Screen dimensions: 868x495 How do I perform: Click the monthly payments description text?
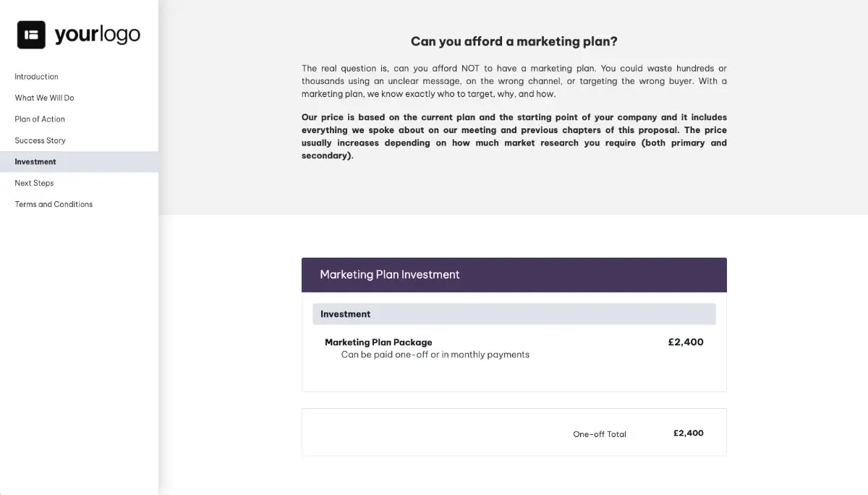(435, 355)
